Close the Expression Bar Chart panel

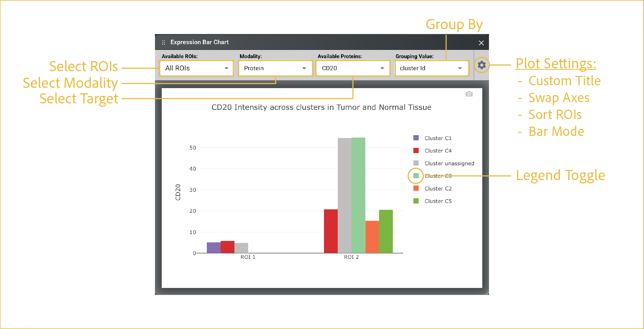(481, 43)
